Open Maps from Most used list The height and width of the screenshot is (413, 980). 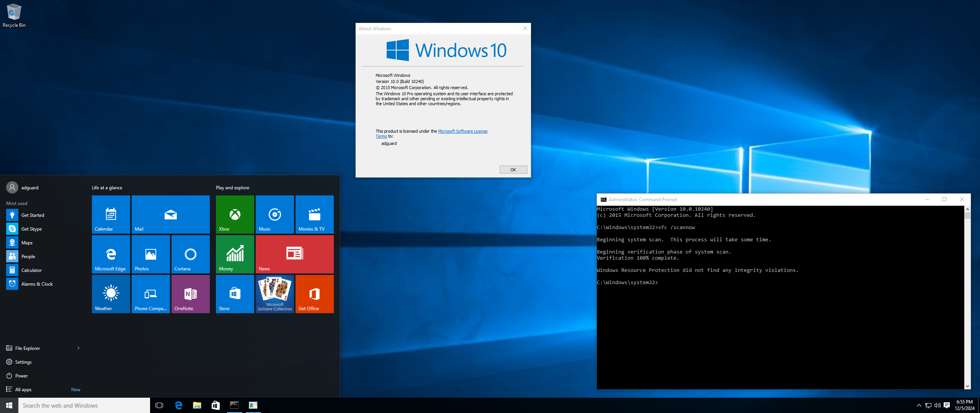[44, 243]
